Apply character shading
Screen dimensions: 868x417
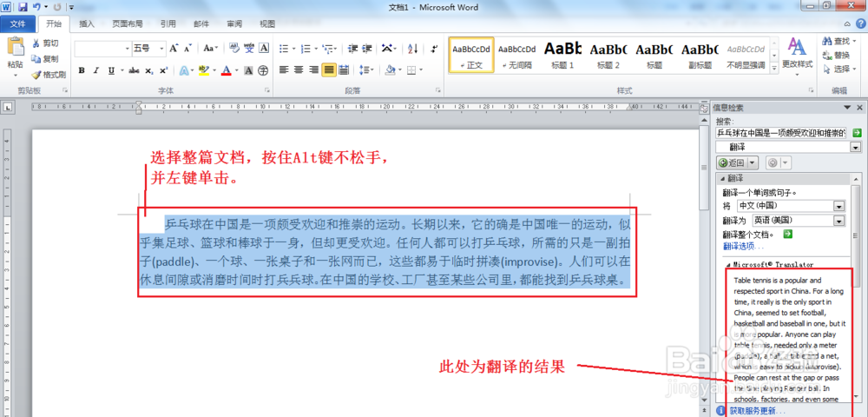[x=248, y=70]
